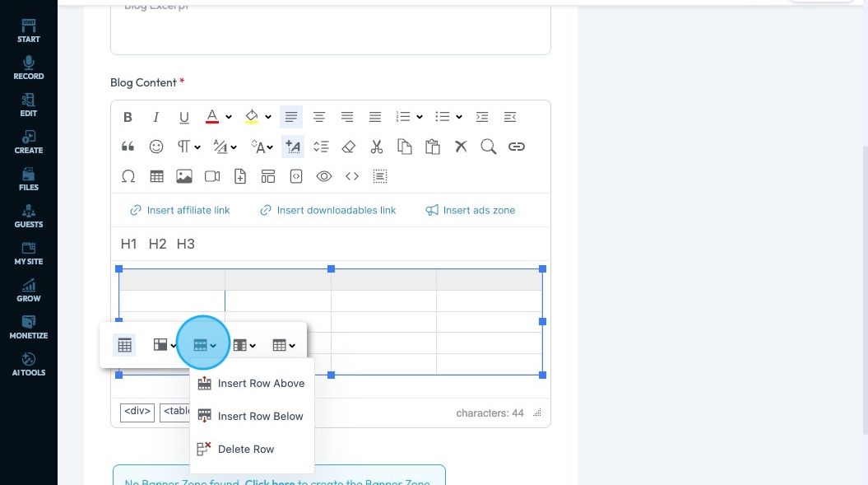Insert a code snippet block

coord(296,176)
